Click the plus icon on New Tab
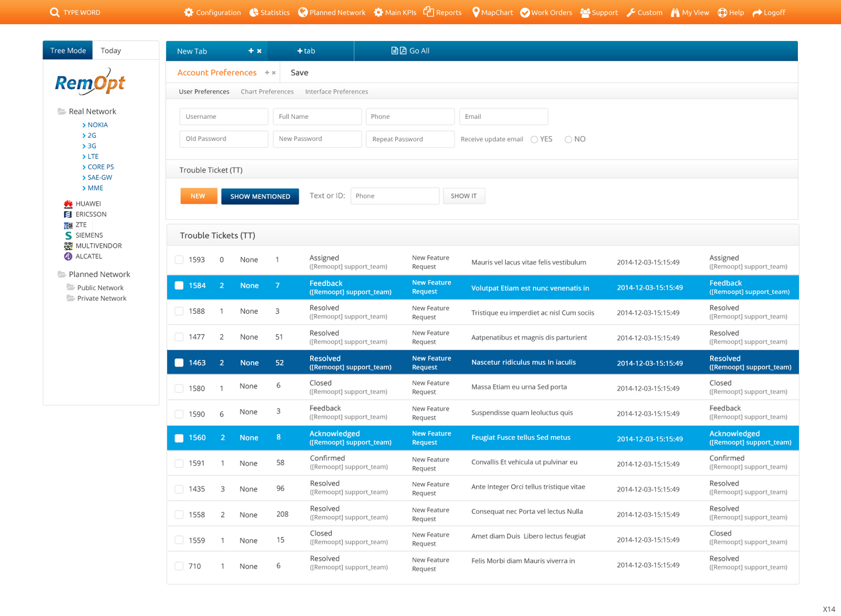The height and width of the screenshot is (616, 841). click(x=251, y=50)
